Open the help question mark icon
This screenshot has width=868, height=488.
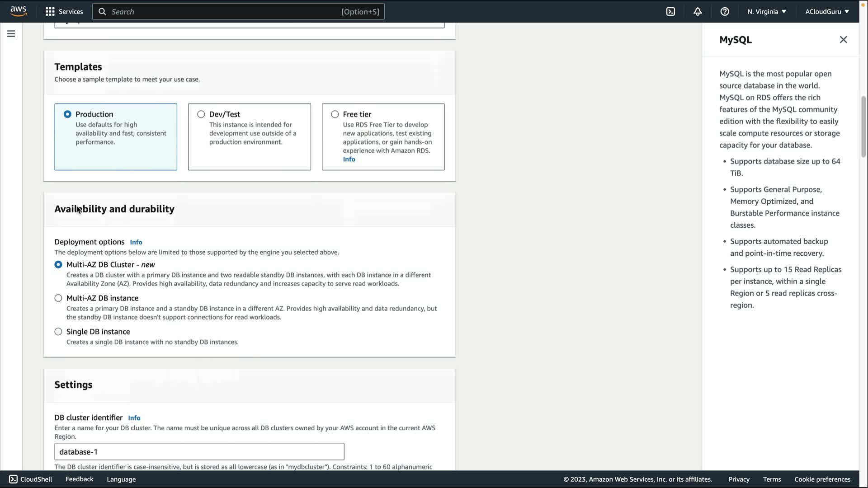[x=725, y=12]
